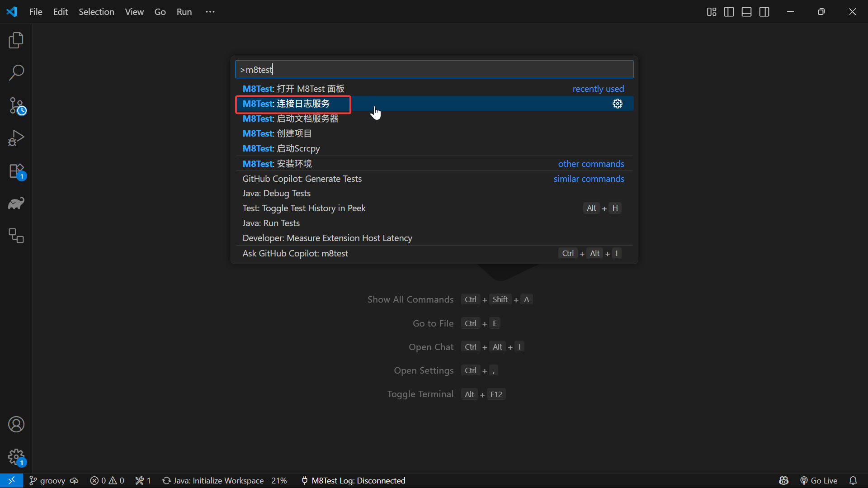The height and width of the screenshot is (488, 868).
Task: Open the Explorer view in activity bar
Action: tap(16, 40)
